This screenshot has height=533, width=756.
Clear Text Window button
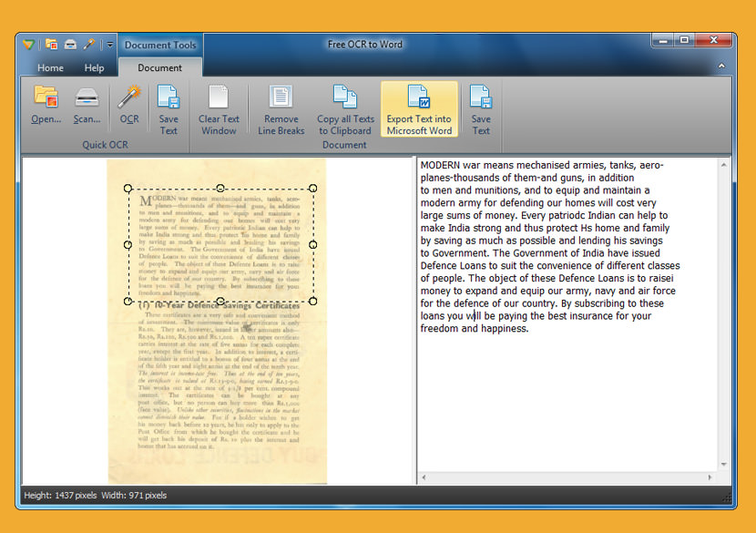[219, 110]
